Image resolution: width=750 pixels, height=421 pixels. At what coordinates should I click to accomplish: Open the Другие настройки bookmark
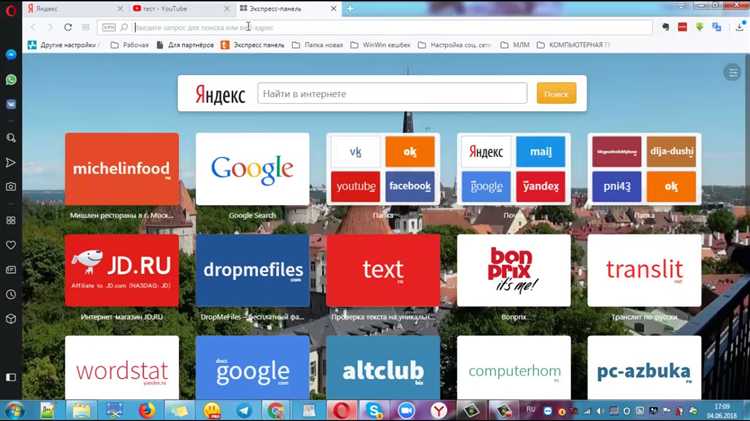tap(62, 45)
